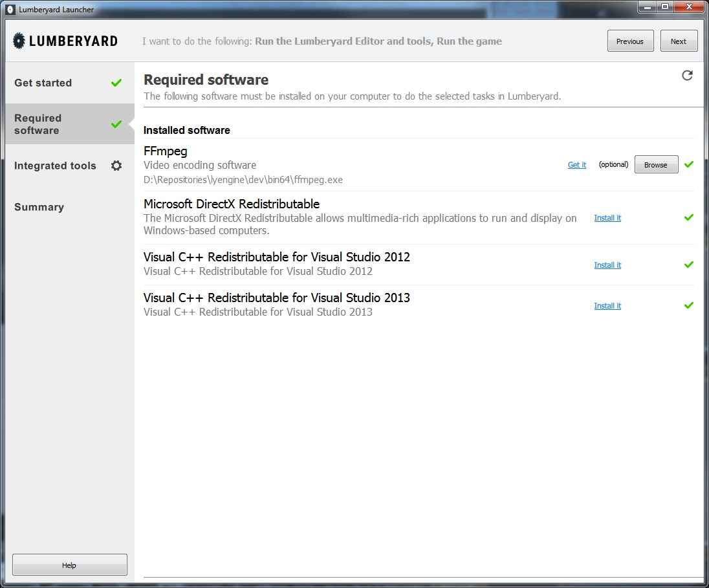Viewport: 709px width, 588px height.
Task: Click the Lumberyard Launcher title bar icon
Action: (10, 10)
